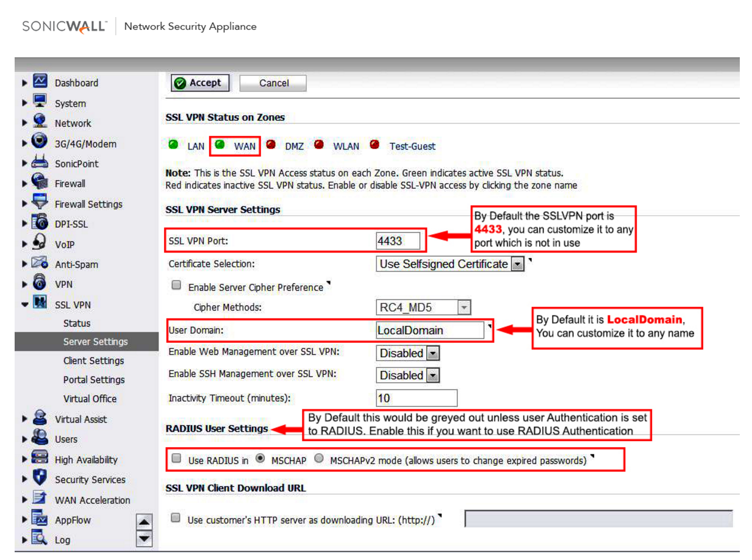752x560 pixels.
Task: Open Enable Web Management over SSL VPN dropdown
Action: [x=407, y=353]
